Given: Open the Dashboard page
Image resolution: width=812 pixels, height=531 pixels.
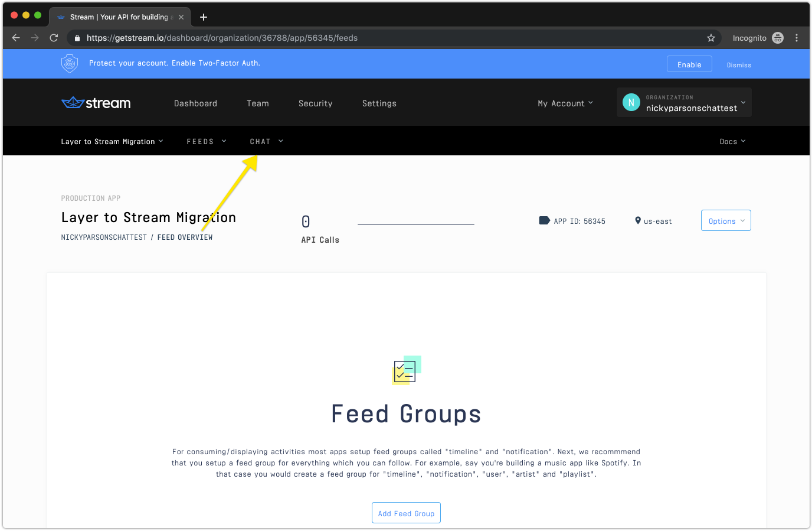Looking at the screenshot, I should click(195, 103).
